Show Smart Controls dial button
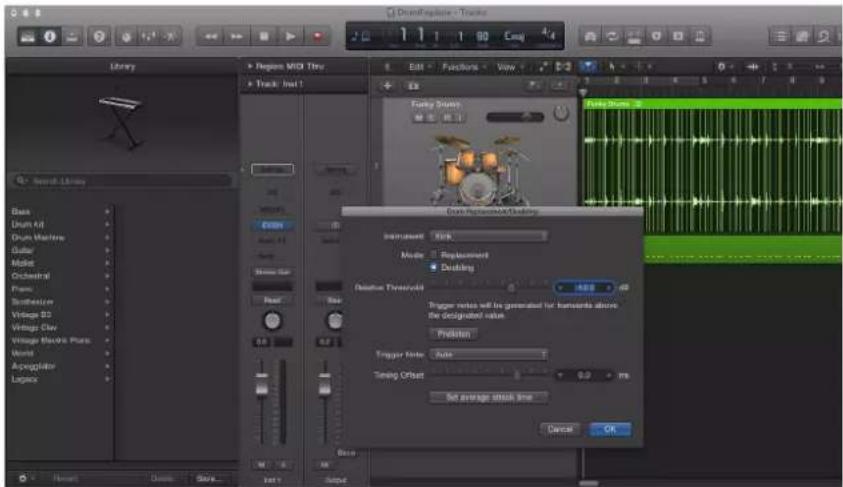The width and height of the screenshot is (843, 487). tap(126, 37)
